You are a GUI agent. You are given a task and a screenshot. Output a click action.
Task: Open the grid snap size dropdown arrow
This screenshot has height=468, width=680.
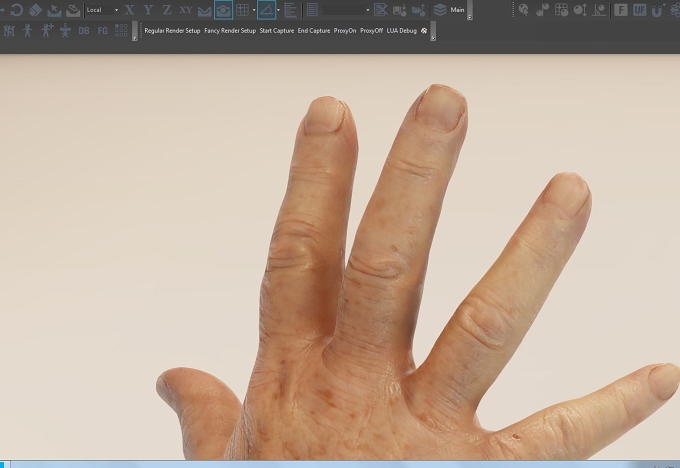[x=254, y=10]
